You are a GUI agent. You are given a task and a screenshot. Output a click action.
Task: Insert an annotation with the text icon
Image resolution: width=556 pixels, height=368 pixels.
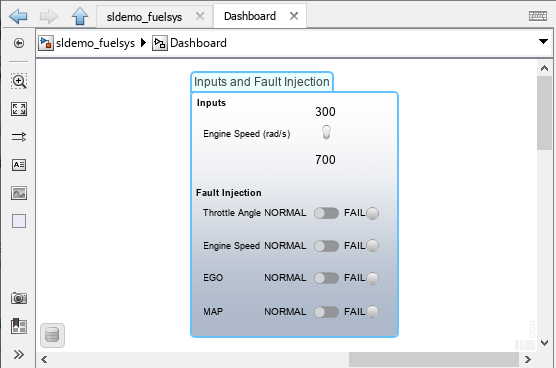pyautogui.click(x=19, y=165)
